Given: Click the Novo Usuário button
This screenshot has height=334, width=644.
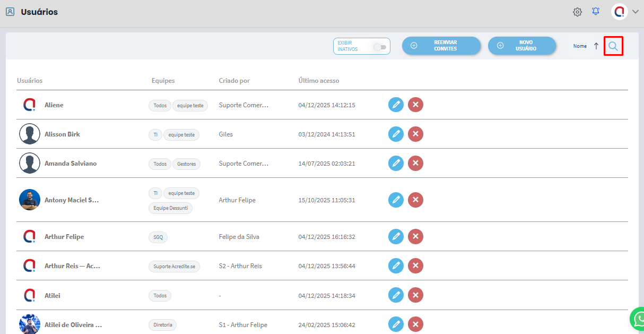Looking at the screenshot, I should pyautogui.click(x=522, y=46).
